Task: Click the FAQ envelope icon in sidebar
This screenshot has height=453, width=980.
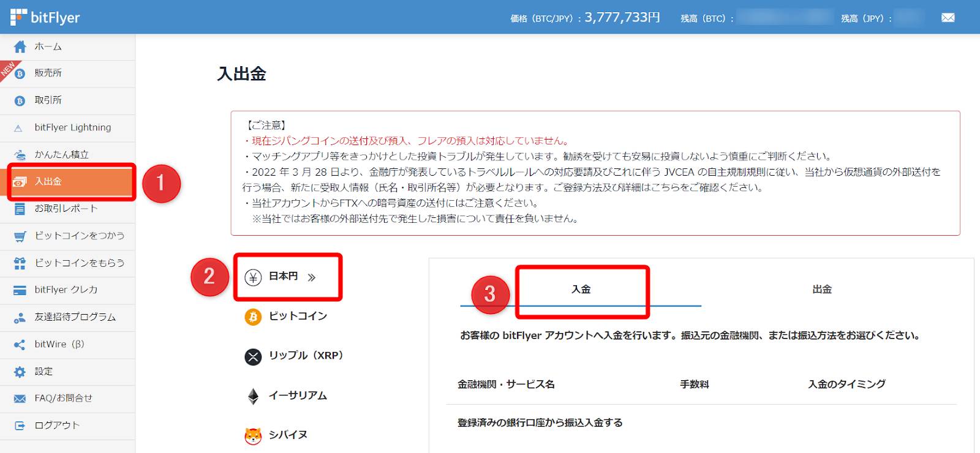Action: click(20, 399)
